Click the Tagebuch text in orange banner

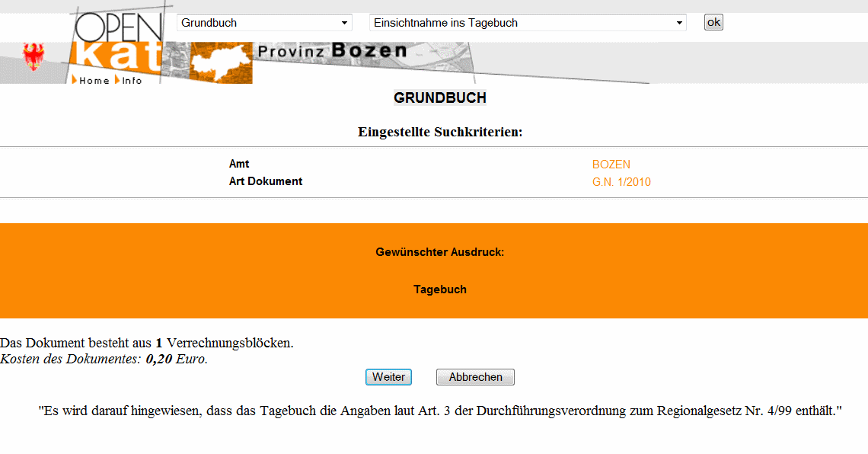tap(440, 289)
